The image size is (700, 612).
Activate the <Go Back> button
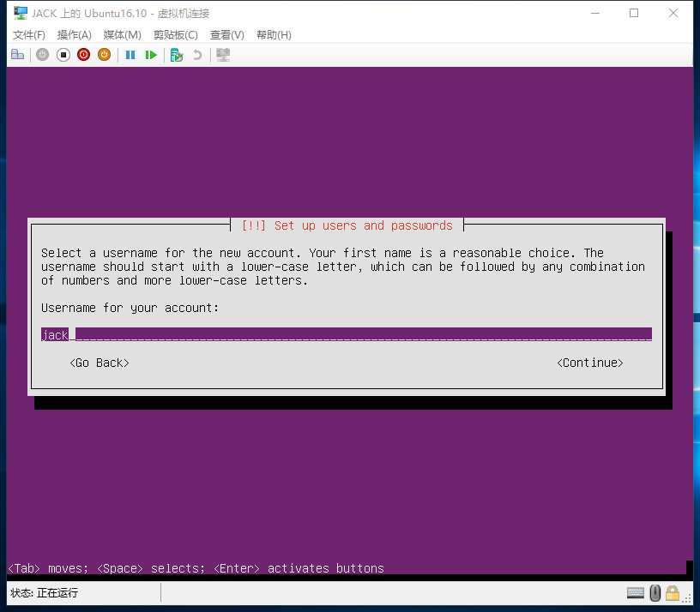point(100,363)
